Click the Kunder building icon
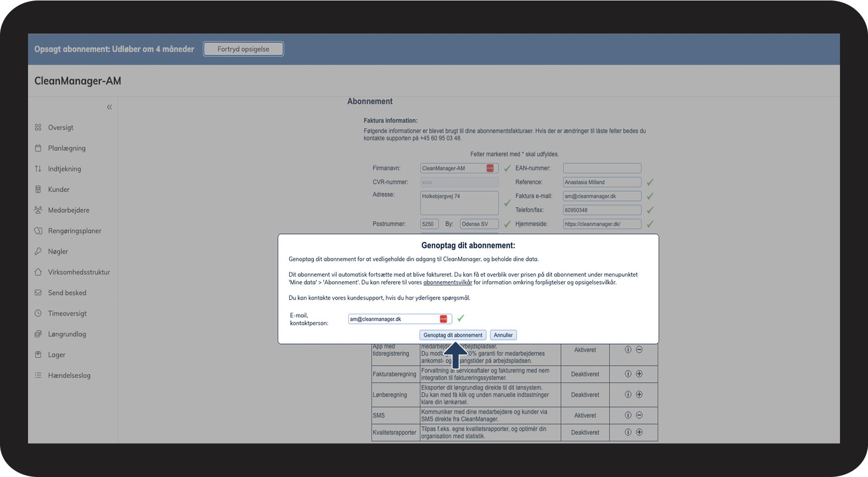 click(x=38, y=189)
